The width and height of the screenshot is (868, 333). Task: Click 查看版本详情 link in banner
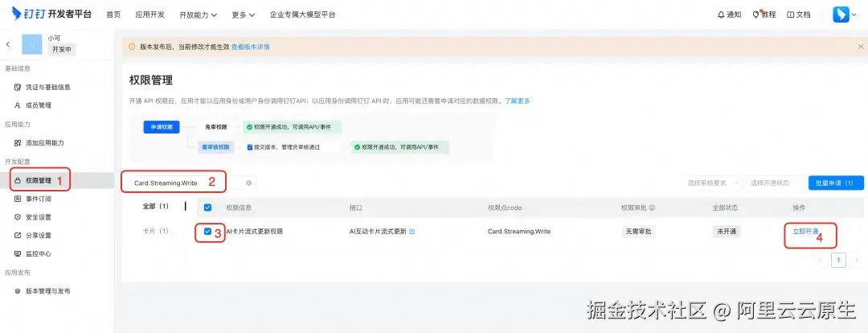tap(251, 47)
